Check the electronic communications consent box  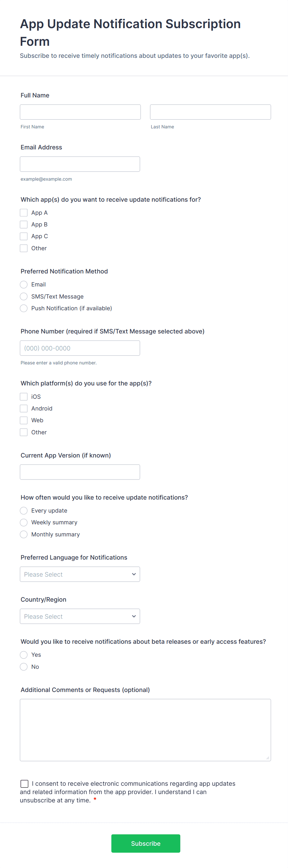coord(24,784)
